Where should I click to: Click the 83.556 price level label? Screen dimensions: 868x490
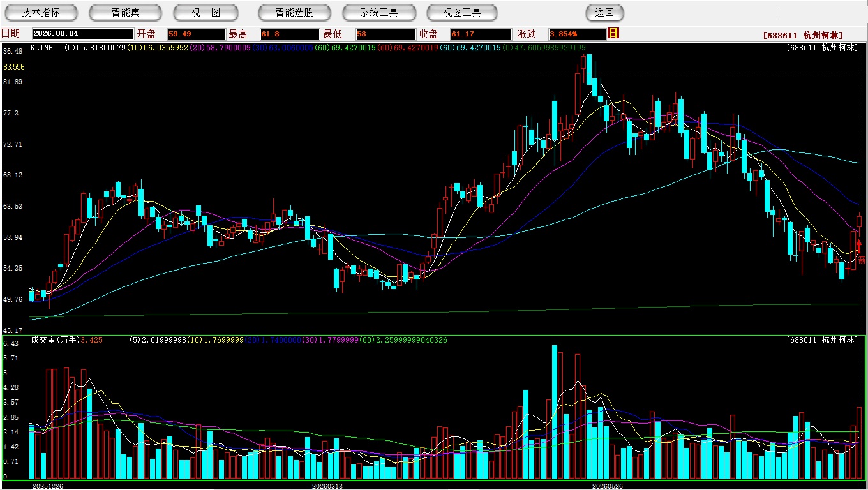point(14,67)
